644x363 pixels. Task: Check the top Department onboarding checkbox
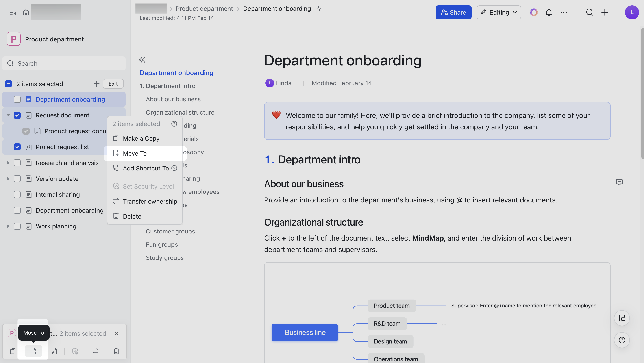click(x=17, y=100)
